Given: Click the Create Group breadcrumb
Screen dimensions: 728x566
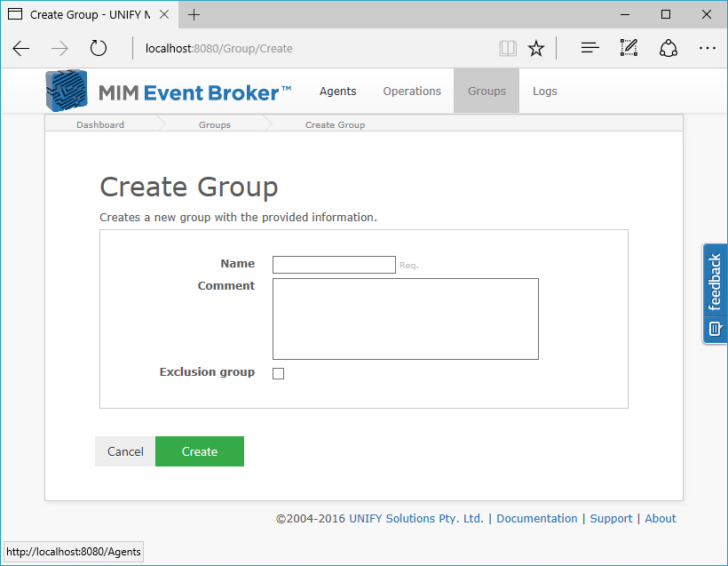Looking at the screenshot, I should click(335, 124).
